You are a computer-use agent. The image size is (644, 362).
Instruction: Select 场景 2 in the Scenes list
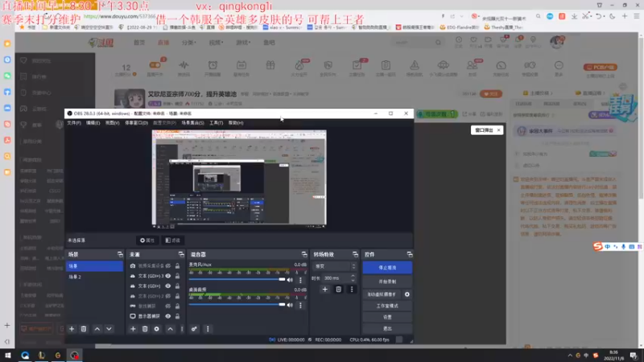click(94, 277)
